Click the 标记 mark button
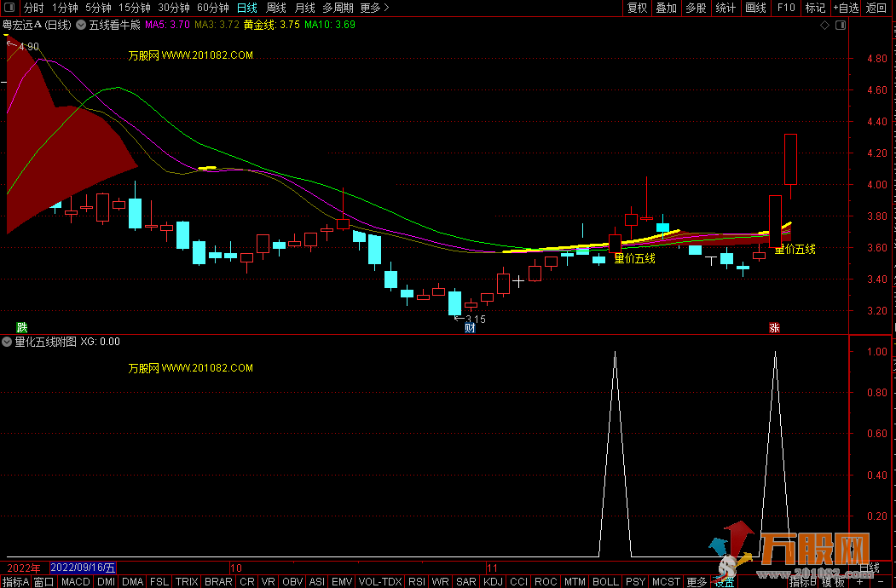The width and height of the screenshot is (896, 588). pos(815,8)
